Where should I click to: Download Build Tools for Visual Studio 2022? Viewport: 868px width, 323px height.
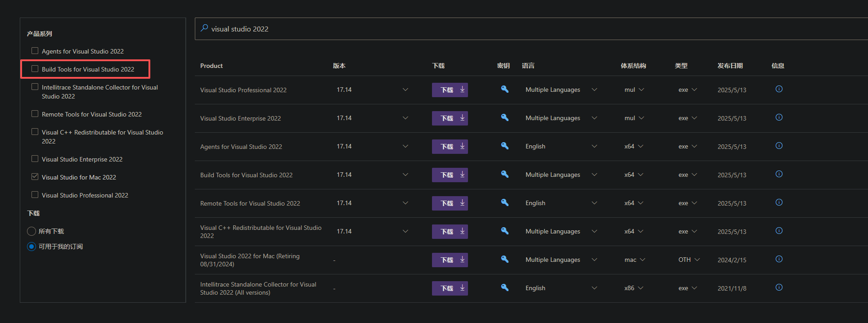pos(450,175)
